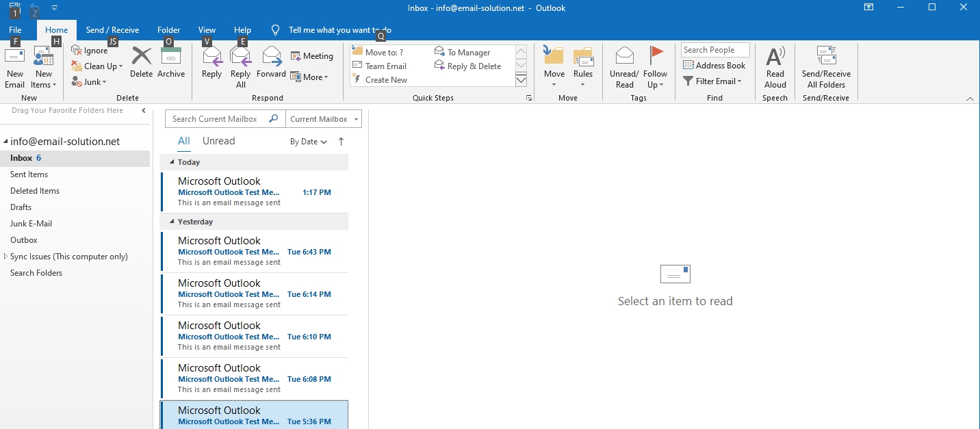
Task: Open the Rules dropdown
Action: tap(583, 68)
